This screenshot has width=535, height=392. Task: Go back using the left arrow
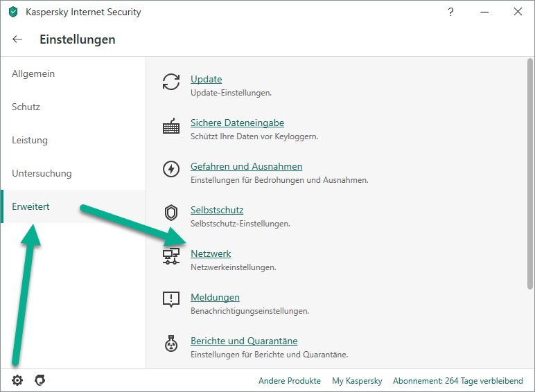click(18, 39)
